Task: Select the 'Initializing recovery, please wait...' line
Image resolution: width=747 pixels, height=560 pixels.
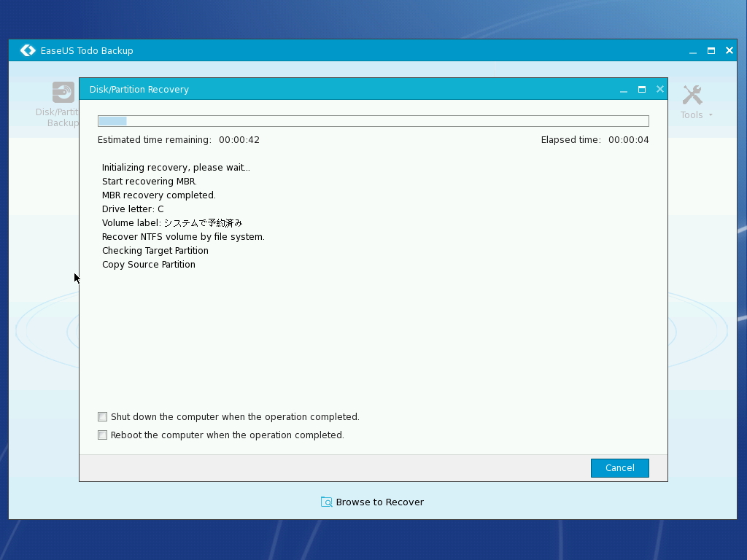Action: click(x=176, y=168)
